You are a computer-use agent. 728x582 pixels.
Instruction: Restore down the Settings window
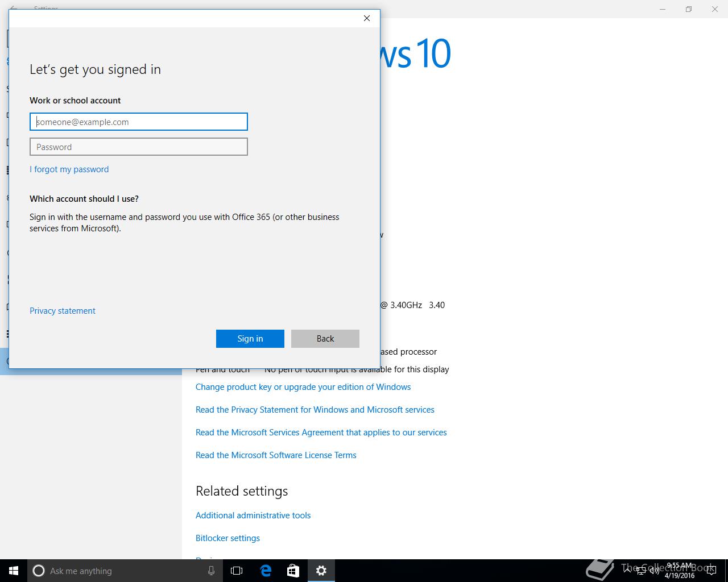689,9
